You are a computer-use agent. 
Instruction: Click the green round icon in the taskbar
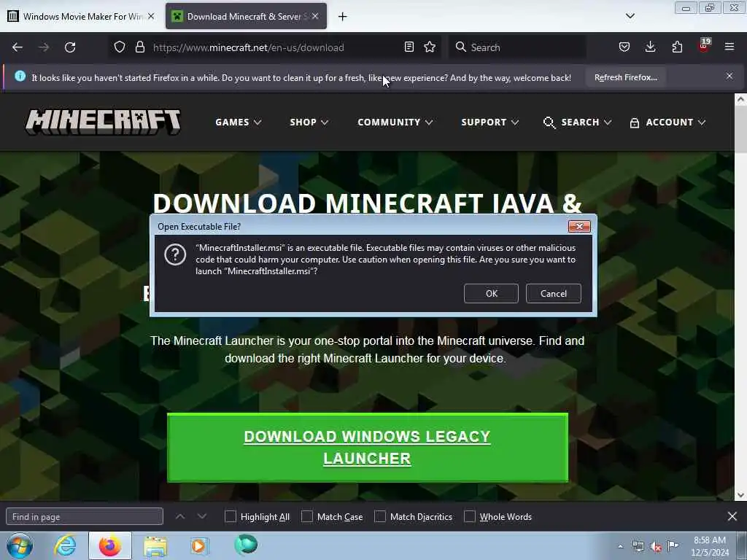point(246,545)
